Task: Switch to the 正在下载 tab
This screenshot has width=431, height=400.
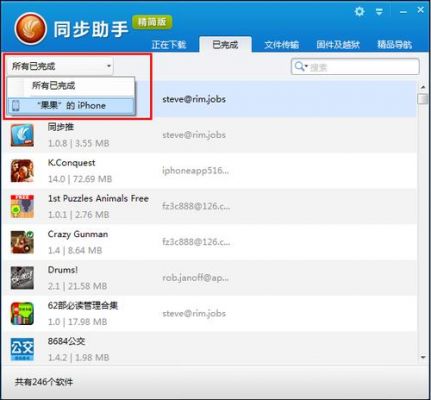Action: coord(169,45)
